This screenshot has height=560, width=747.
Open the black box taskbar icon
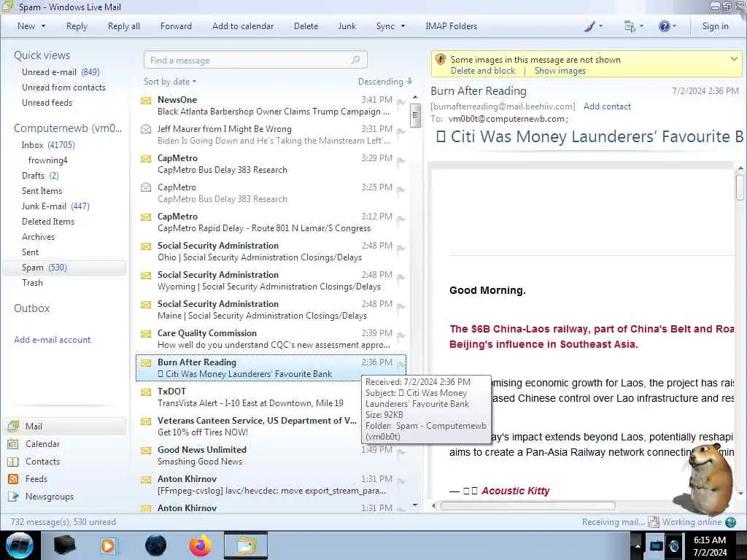click(x=64, y=545)
